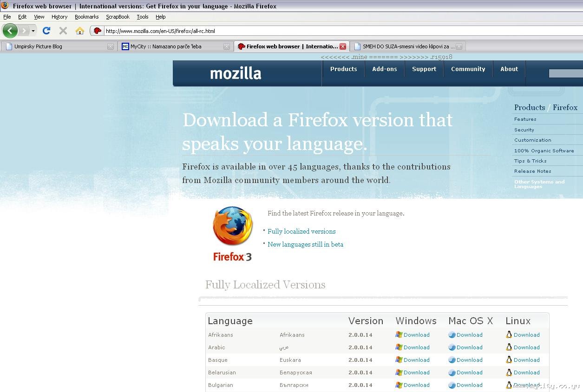Open About in the mozilla navigation
The height and width of the screenshot is (392, 583).
[509, 69]
